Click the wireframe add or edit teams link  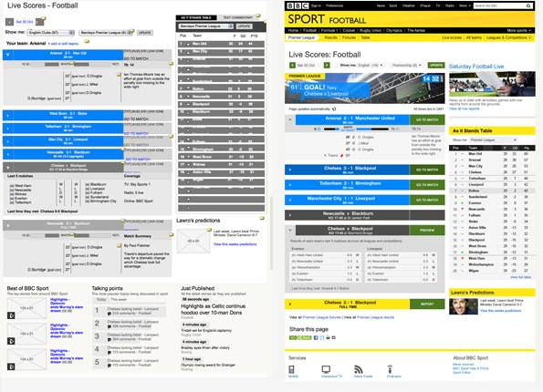pyautogui.click(x=63, y=44)
